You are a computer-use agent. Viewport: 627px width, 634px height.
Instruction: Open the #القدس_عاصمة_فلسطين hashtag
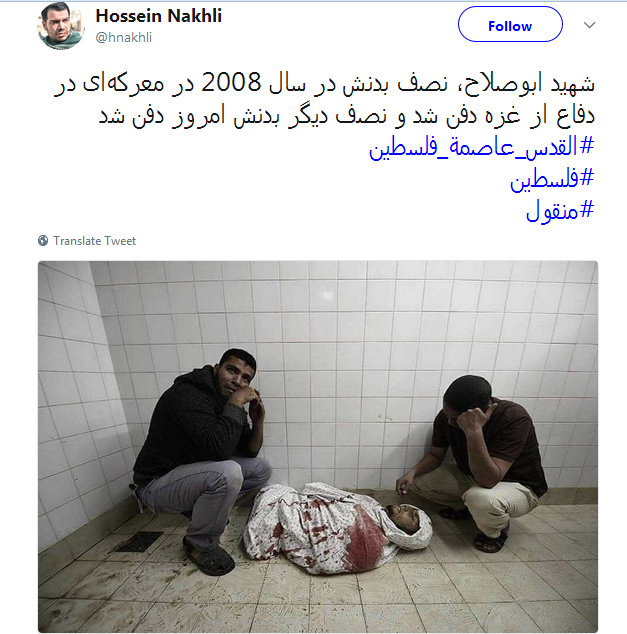481,146
